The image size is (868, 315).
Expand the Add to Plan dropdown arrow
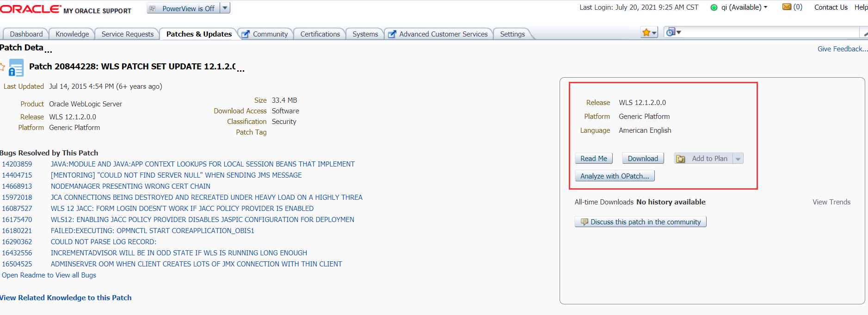[x=738, y=159]
